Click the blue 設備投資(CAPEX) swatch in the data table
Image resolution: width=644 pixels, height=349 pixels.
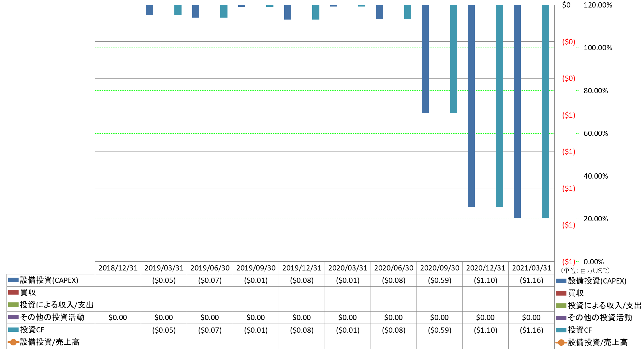(13, 280)
